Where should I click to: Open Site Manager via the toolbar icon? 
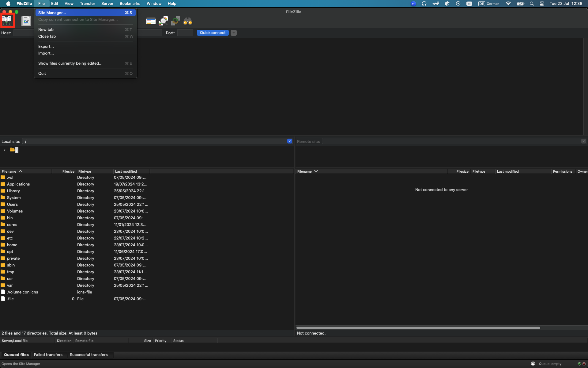[x=7, y=21]
